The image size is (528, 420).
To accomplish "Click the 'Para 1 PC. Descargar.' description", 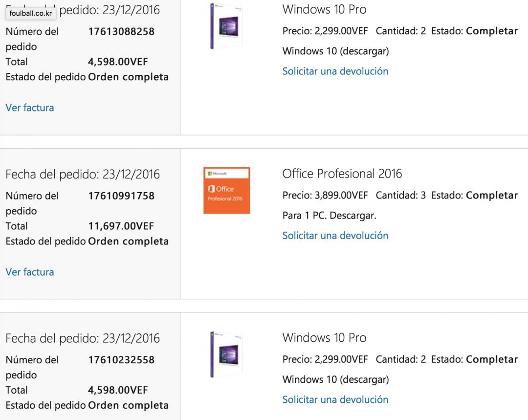I will [x=329, y=216].
